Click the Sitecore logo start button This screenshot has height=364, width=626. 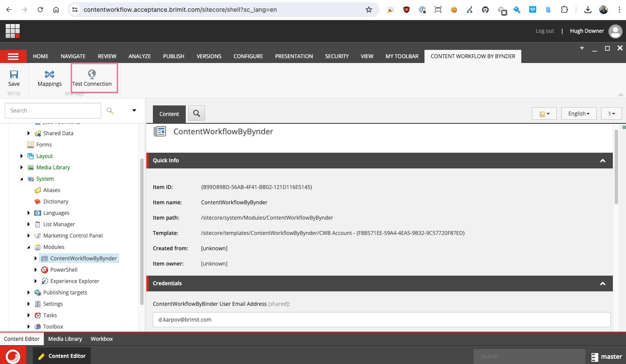(x=13, y=356)
